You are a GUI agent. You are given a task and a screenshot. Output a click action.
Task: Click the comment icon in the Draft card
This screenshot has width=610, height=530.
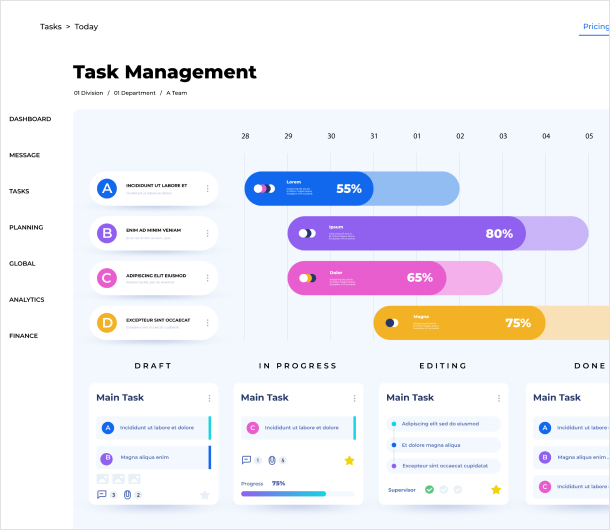click(101, 494)
